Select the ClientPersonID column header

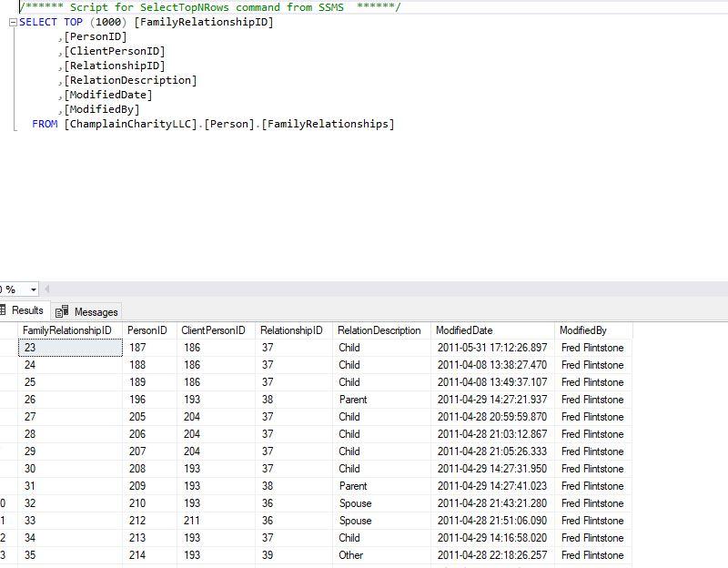(217, 330)
